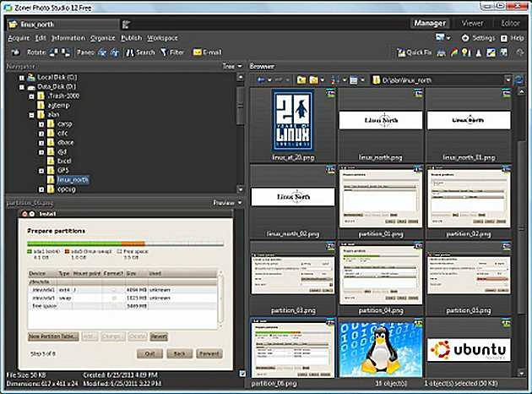Open the Tree dropdown in Navigator
The height and width of the screenshot is (394, 532).
coord(231,65)
